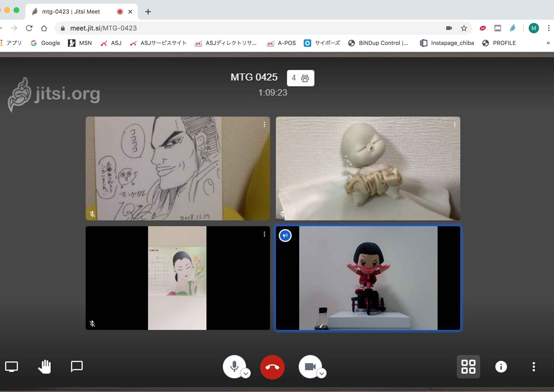Open the サイボーズ bookmark
Image resolution: width=554 pixels, height=392 pixels.
[322, 43]
